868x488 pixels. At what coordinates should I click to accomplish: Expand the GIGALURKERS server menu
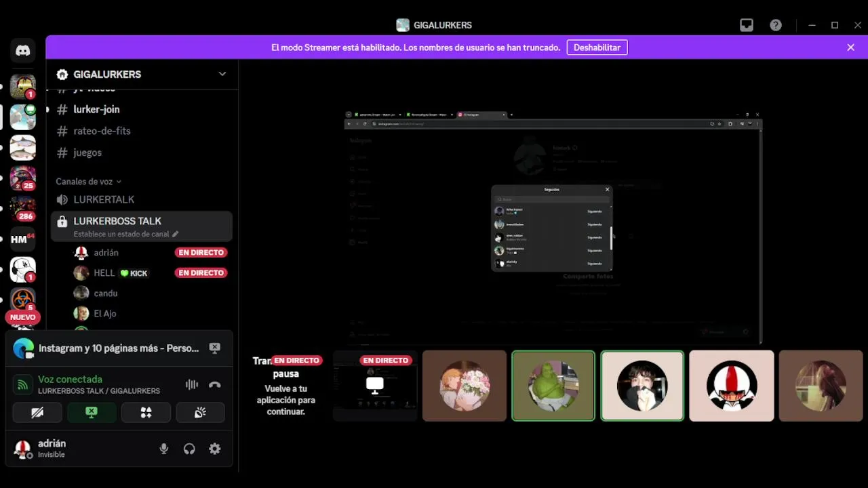(x=222, y=74)
